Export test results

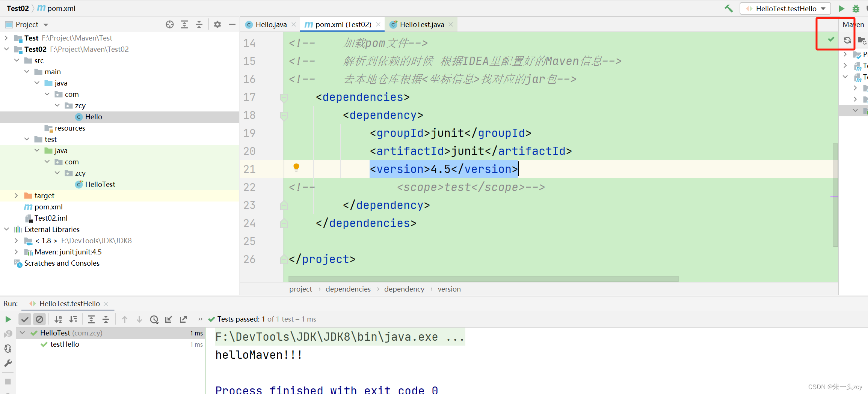183,319
